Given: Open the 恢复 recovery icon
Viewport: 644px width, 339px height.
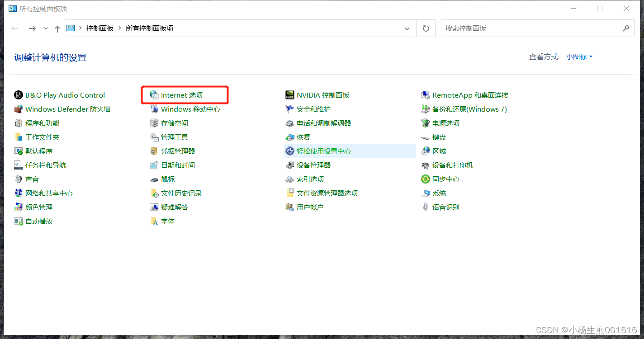Looking at the screenshot, I should point(290,137).
